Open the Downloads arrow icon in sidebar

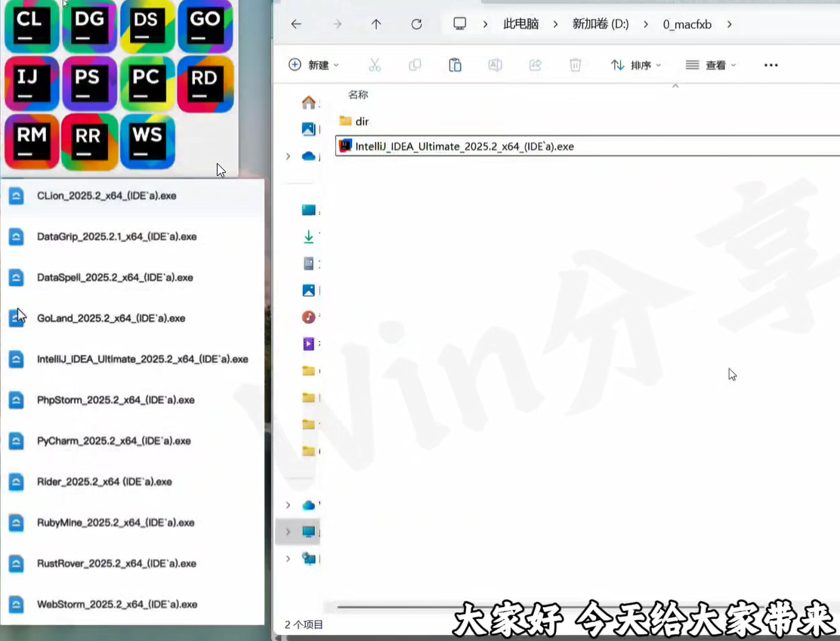coord(308,236)
